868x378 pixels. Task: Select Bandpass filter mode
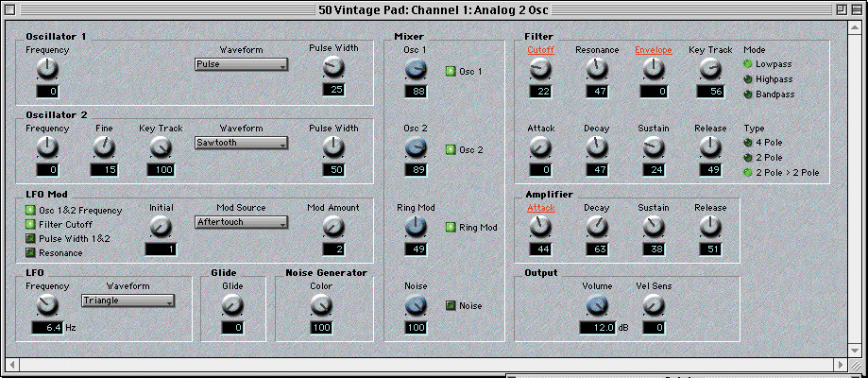[x=747, y=94]
